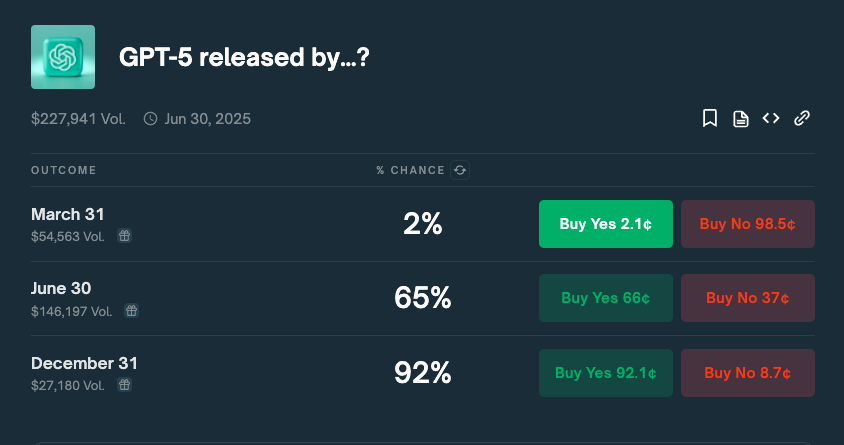Screen dimensions: 844x445
Task: Buy Yes at 92.1¢ for December 31
Action: point(606,373)
